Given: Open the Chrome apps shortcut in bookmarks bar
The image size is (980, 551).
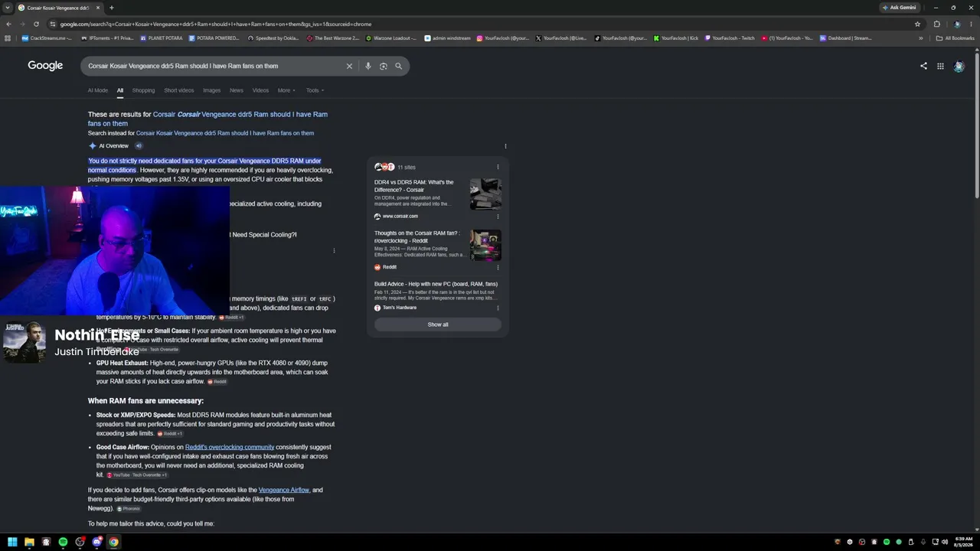Looking at the screenshot, I should [x=8, y=37].
